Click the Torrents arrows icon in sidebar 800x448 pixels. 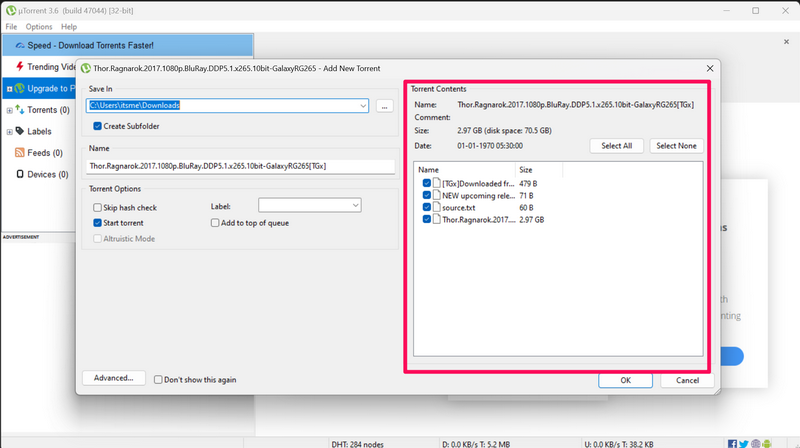[20, 110]
